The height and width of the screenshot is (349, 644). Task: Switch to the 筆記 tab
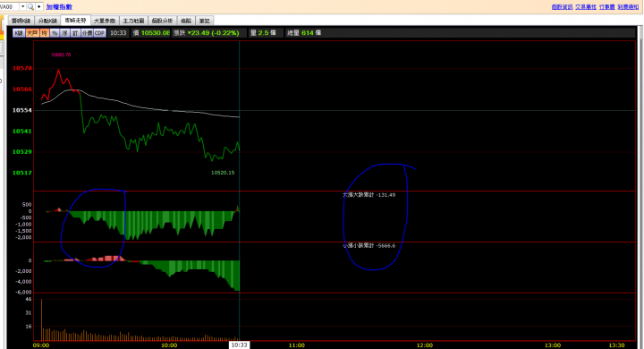(204, 21)
